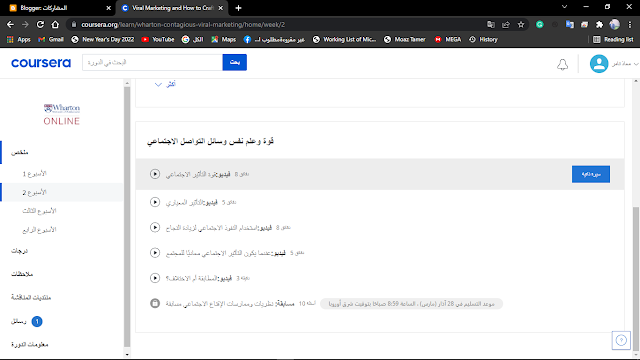Go to Week 1 in the sidebar
640x360 pixels.
coord(34,174)
